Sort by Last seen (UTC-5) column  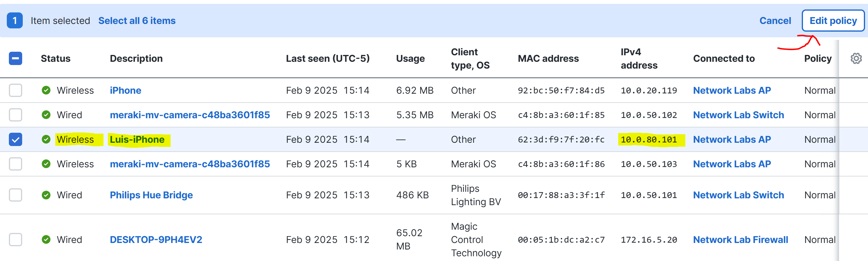[328, 59]
